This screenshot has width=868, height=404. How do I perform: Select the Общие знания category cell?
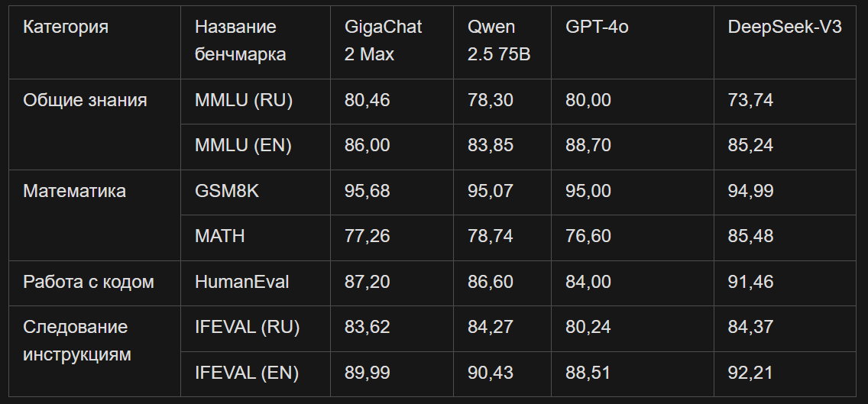click(95, 124)
